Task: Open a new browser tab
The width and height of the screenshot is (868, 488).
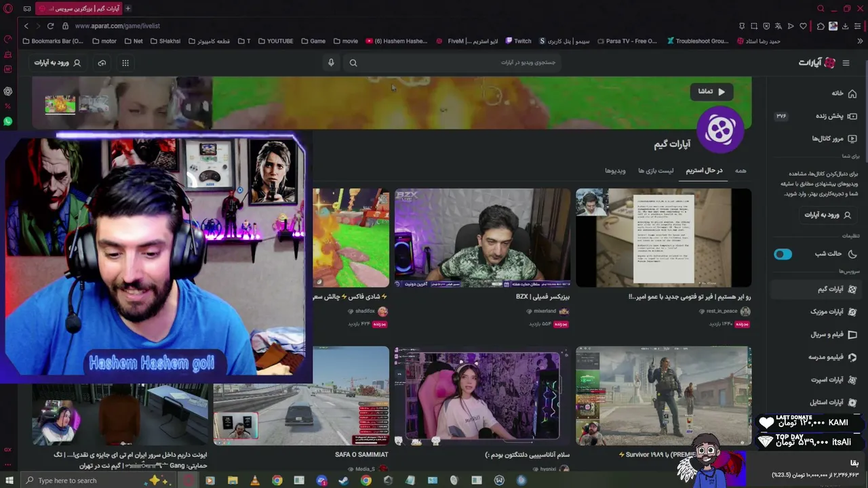Action: 127,8
